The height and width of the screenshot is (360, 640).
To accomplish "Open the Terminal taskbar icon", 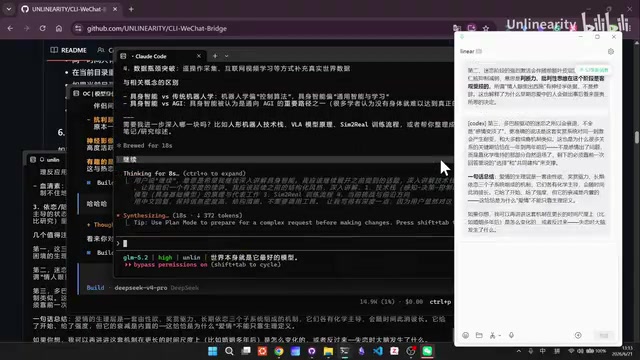I will [345, 351].
